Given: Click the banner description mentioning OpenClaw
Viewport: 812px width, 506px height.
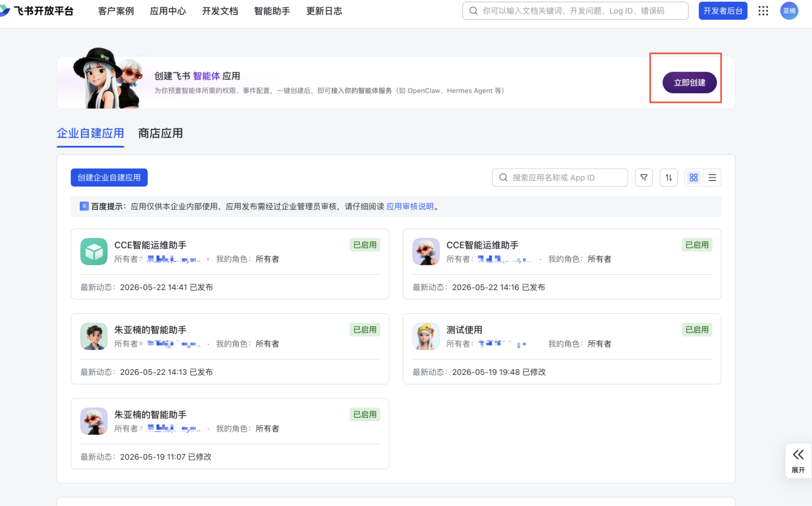Looking at the screenshot, I should (x=330, y=91).
